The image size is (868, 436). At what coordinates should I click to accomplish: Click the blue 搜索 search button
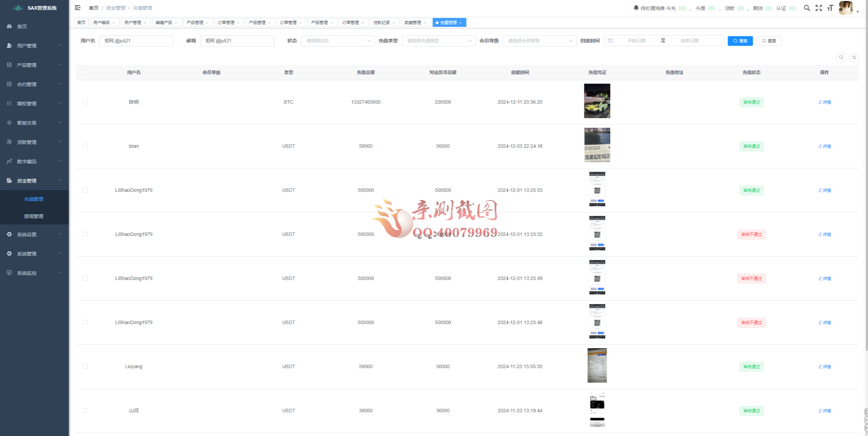coord(740,41)
